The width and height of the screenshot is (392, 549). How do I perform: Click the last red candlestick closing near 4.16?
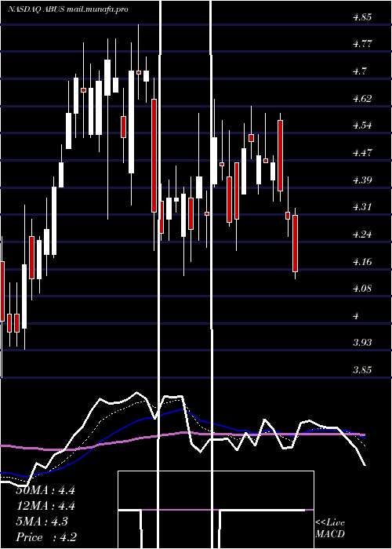click(295, 243)
